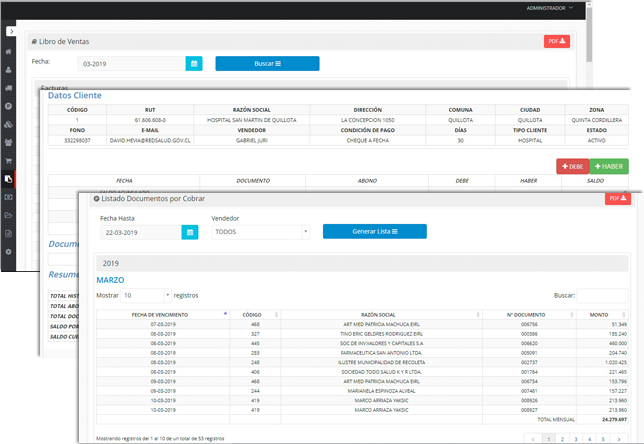The height and width of the screenshot is (444, 644).
Task: Click the QUINTA CORDILLERA zona cell
Action: (596, 120)
